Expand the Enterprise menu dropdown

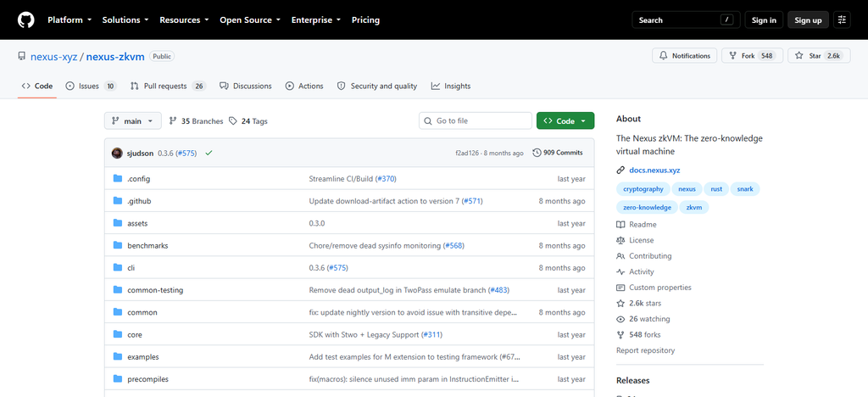pos(317,20)
